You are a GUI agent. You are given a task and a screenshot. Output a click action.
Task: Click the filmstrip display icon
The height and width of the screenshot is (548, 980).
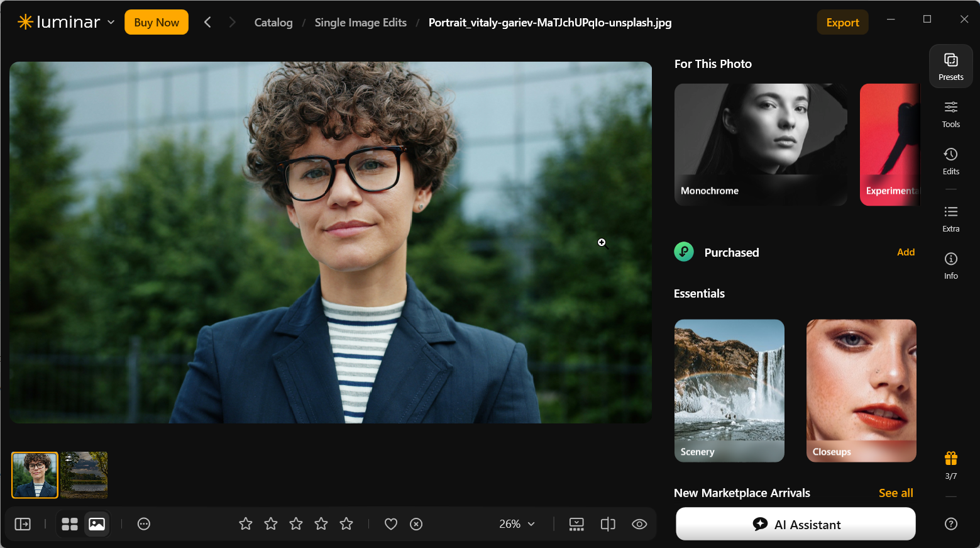pos(576,524)
